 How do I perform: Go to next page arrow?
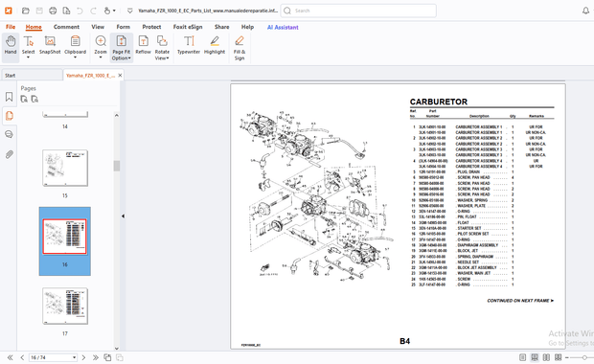83,357
